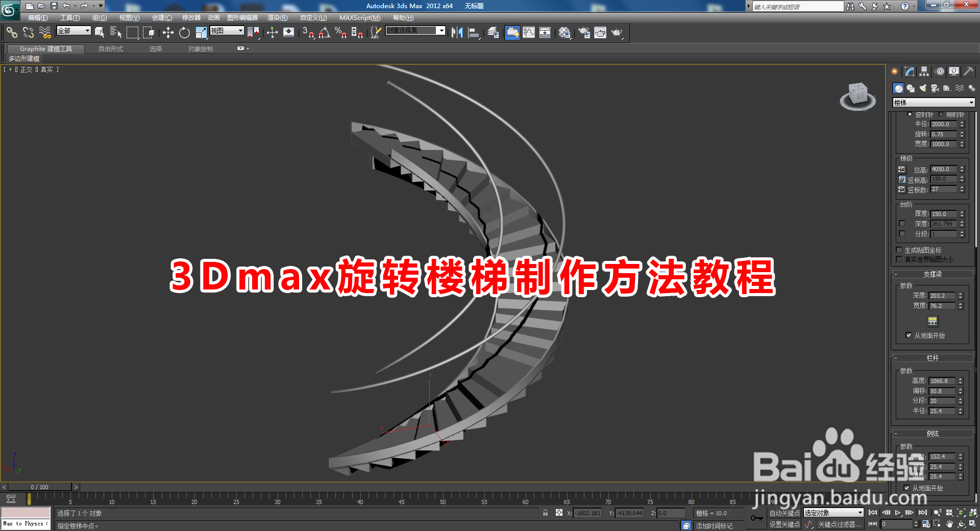This screenshot has width=980, height=531.
Task: Click the Cameras creation icon
Action: 935,88
